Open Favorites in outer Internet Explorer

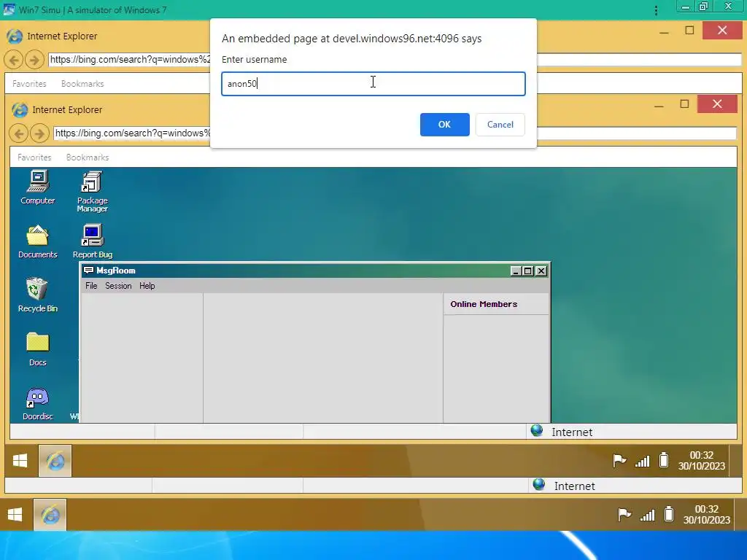29,84
